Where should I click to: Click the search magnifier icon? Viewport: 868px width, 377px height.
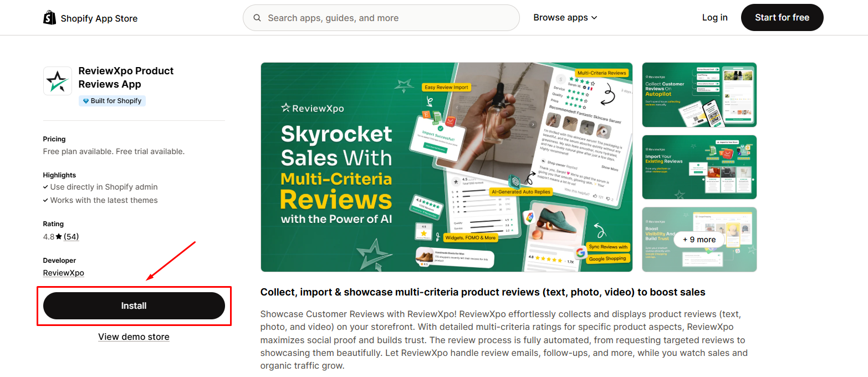tap(257, 18)
